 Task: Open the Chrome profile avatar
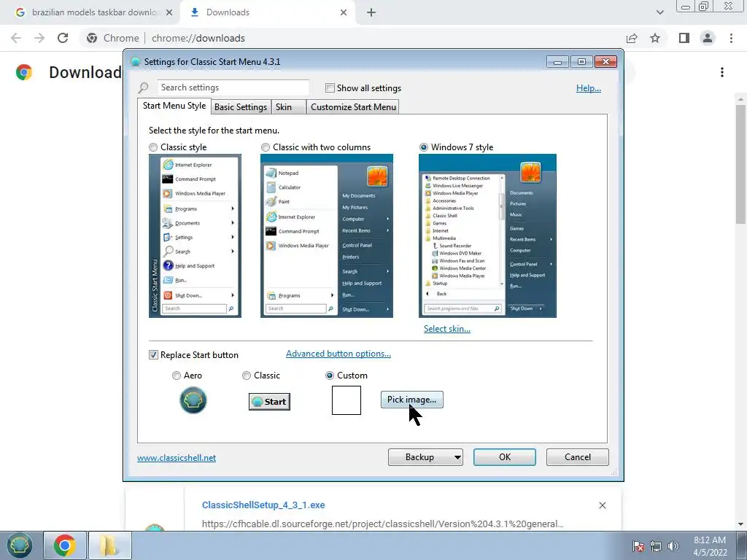(x=708, y=38)
